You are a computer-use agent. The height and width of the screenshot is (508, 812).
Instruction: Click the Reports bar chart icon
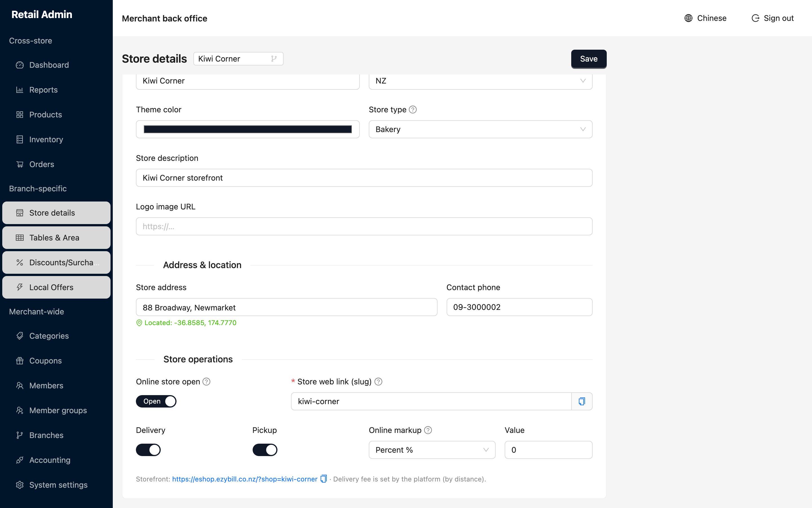click(20, 90)
